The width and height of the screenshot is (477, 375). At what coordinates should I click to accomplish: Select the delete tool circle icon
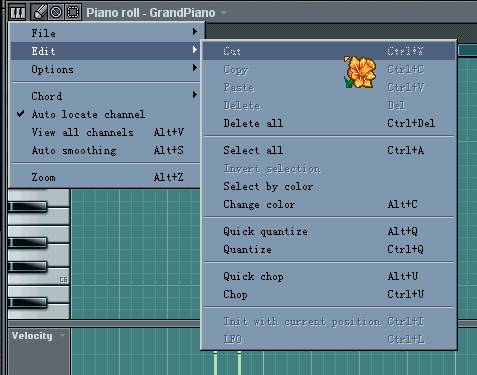(56, 12)
